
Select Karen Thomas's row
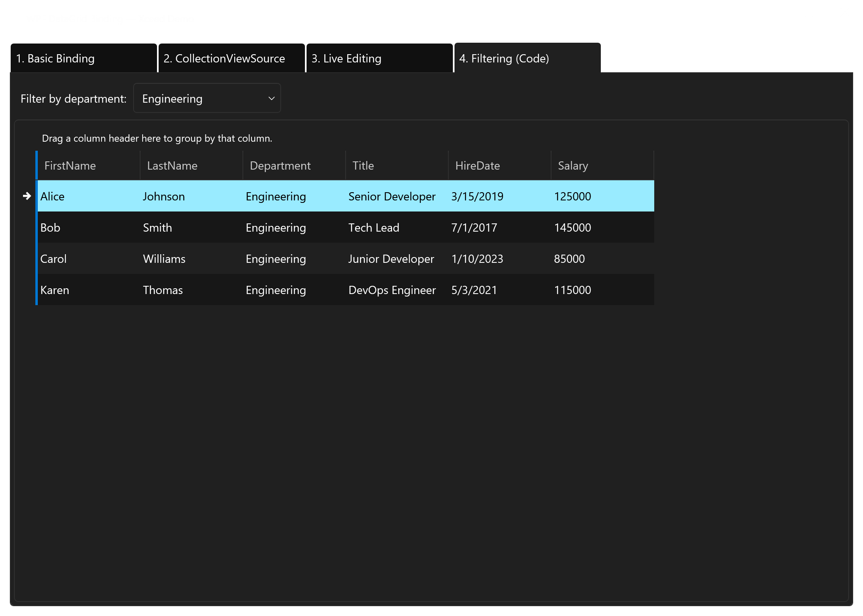click(164, 290)
